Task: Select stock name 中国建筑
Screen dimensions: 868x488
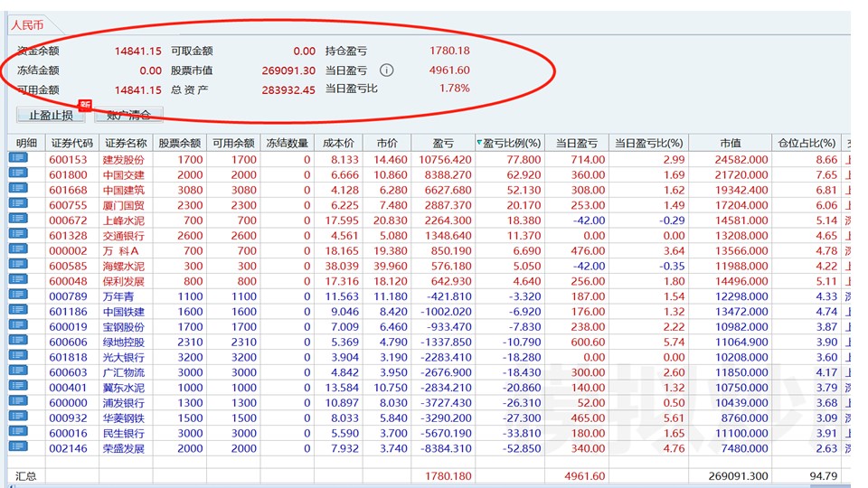Action: point(124,190)
